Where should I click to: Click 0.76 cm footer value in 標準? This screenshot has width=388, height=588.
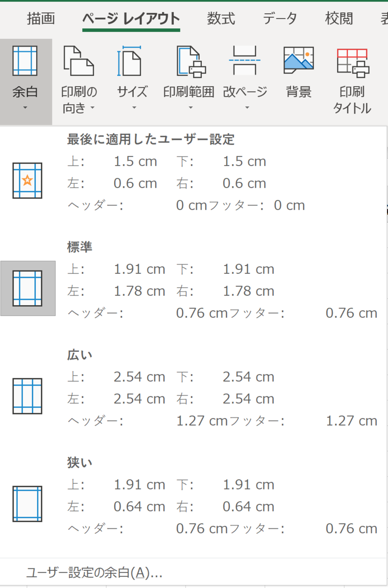352,313
